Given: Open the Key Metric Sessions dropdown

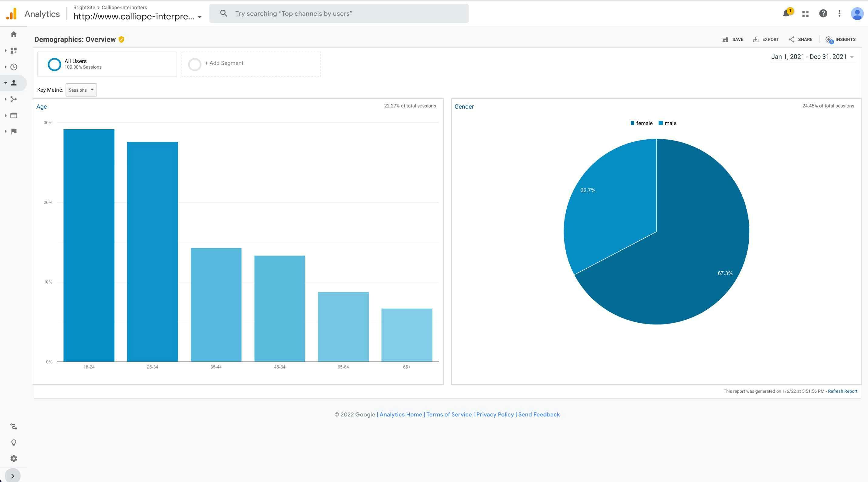Looking at the screenshot, I should click(x=81, y=90).
